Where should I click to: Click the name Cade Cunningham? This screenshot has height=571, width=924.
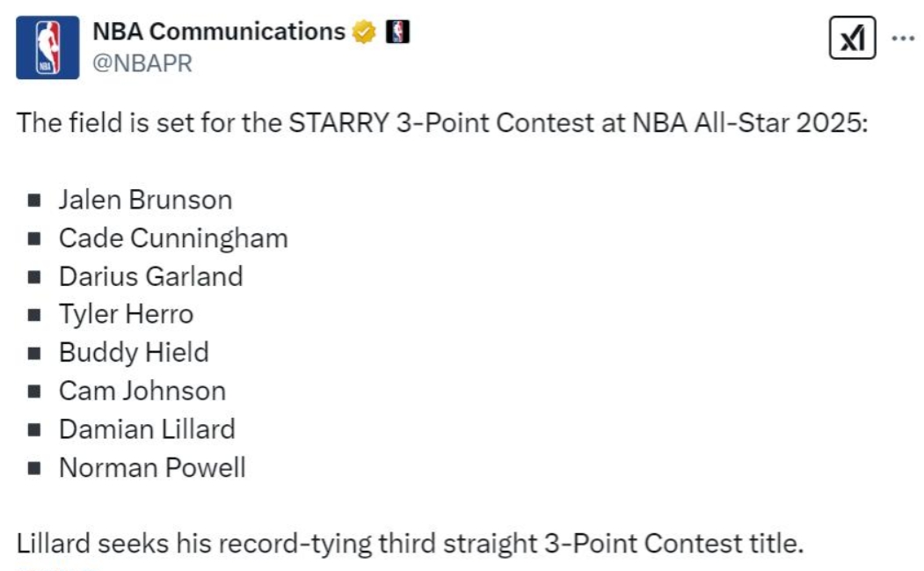coord(173,238)
